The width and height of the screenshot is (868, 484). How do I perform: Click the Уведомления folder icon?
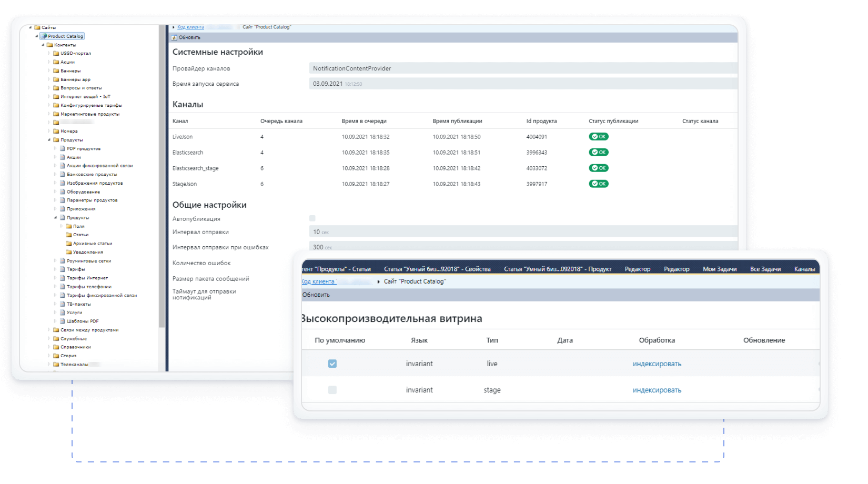tap(68, 252)
